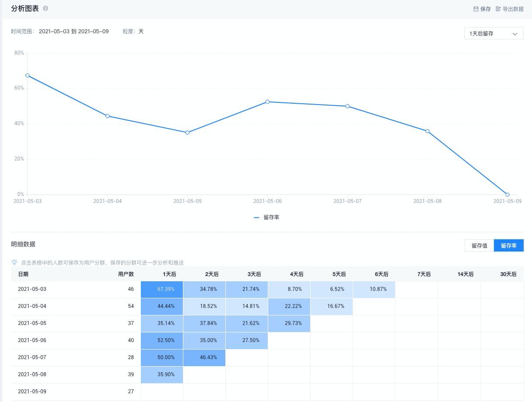Viewport: 532px width, 402px height.
Task: Click user count 54 for 2021-05-04
Action: tap(131, 306)
